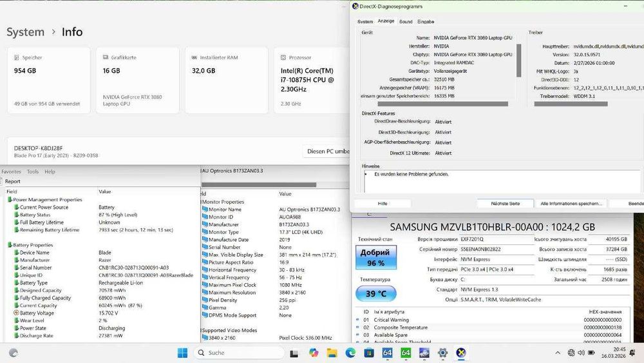Open the CrystalDiskInfo taskbar icon
This screenshot has height=363, width=644.
[x=424, y=353]
